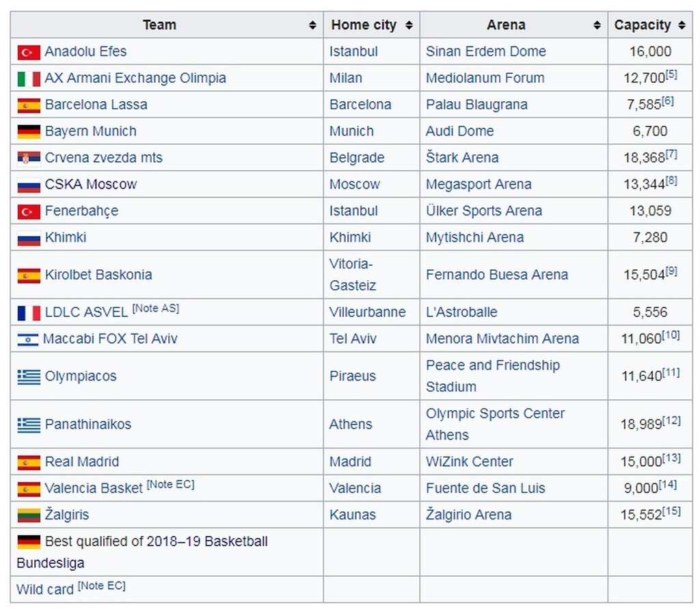Open 2018–19 Basketball Bundesliga link
The height and width of the screenshot is (609, 700).
tap(142, 552)
